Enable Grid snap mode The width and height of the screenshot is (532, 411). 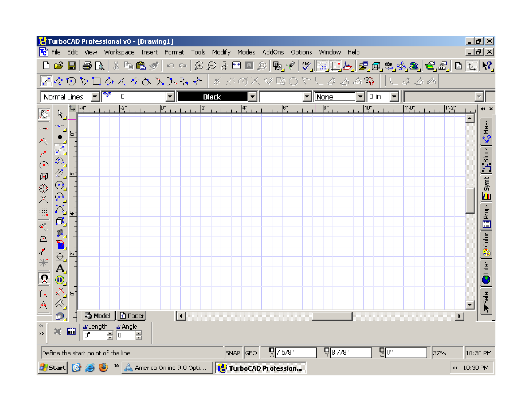[x=44, y=212]
